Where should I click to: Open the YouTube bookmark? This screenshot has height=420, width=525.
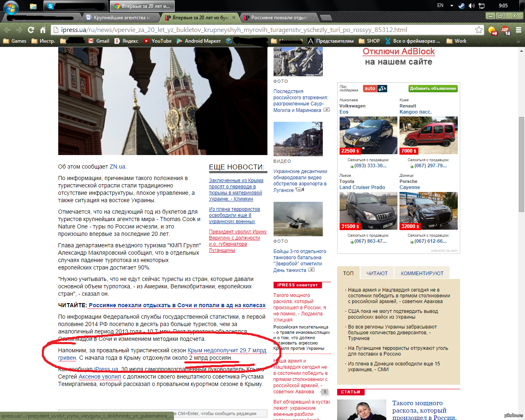pos(157,41)
